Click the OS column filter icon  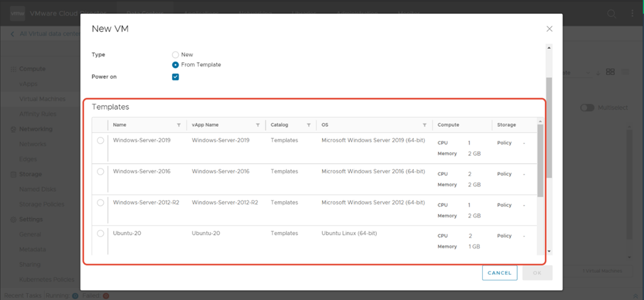[424, 125]
